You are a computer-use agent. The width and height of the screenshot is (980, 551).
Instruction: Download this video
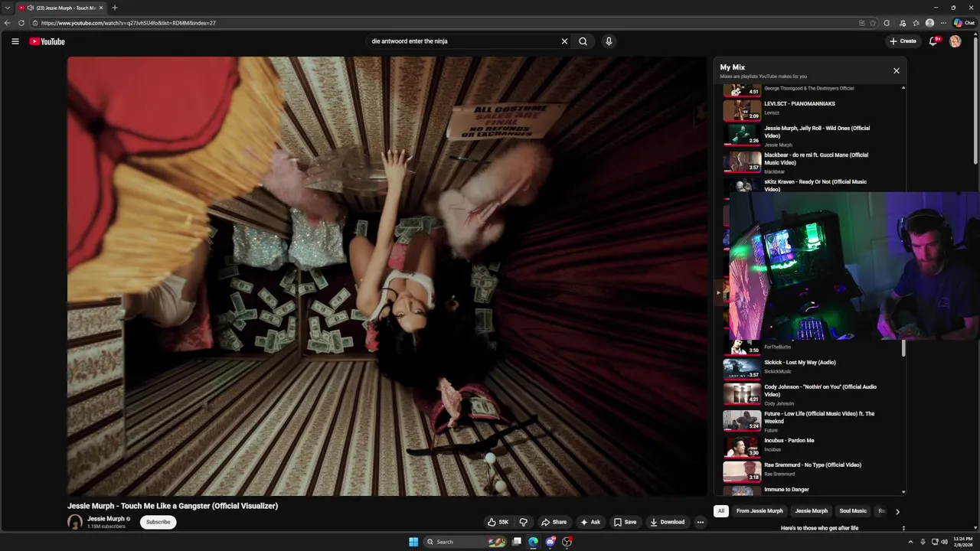[x=668, y=522]
